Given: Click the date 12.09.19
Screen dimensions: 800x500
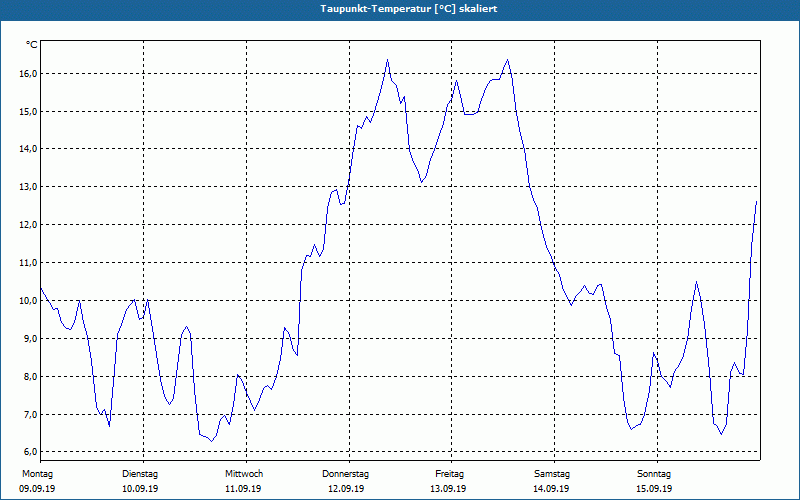Looking at the screenshot, I should coord(346,489).
